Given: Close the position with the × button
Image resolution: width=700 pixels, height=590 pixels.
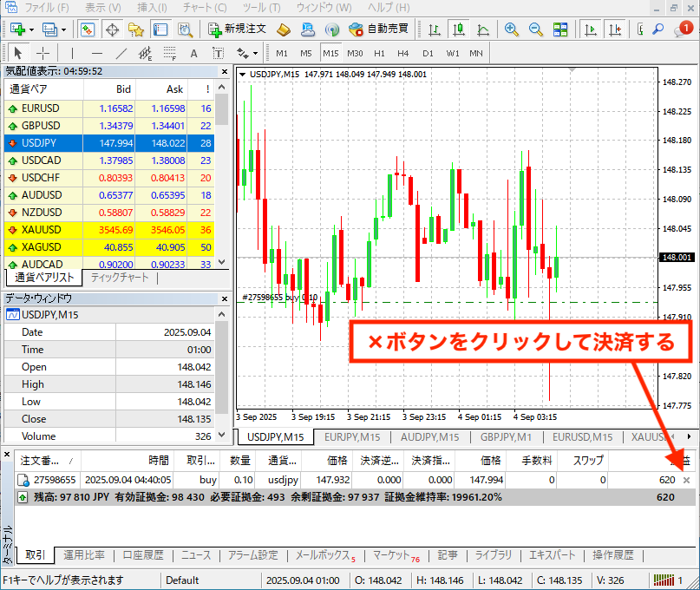Looking at the screenshot, I should pyautogui.click(x=687, y=480).
